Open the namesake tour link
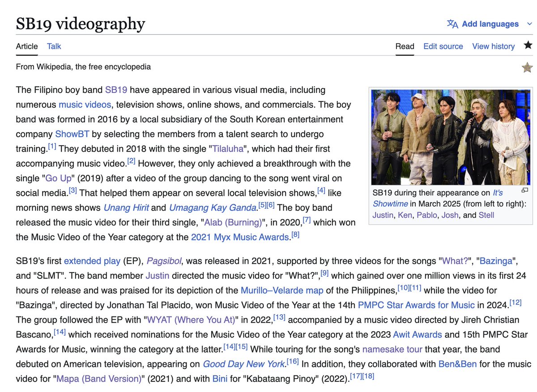Viewport: 537px width, 392px height. pyautogui.click(x=392, y=350)
